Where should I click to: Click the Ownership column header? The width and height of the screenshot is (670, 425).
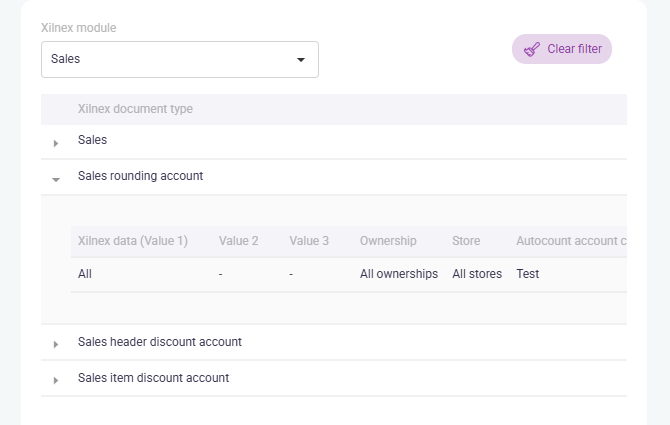click(x=388, y=241)
